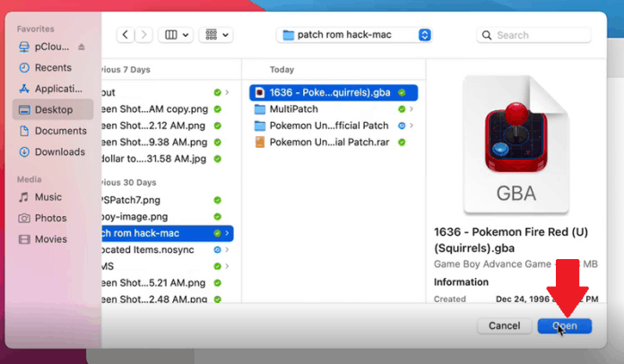Viewport: 624px width, 364px height.
Task: Click the Music note icon
Action: click(x=24, y=197)
